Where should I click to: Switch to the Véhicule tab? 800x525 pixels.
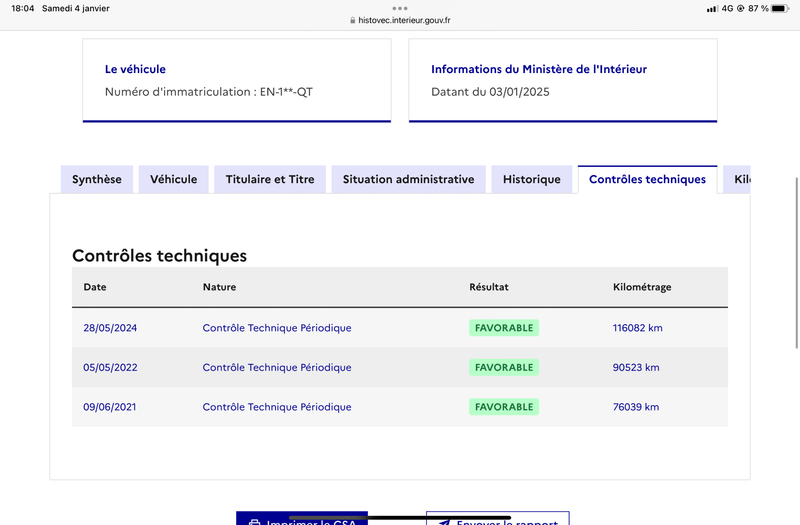(x=173, y=180)
